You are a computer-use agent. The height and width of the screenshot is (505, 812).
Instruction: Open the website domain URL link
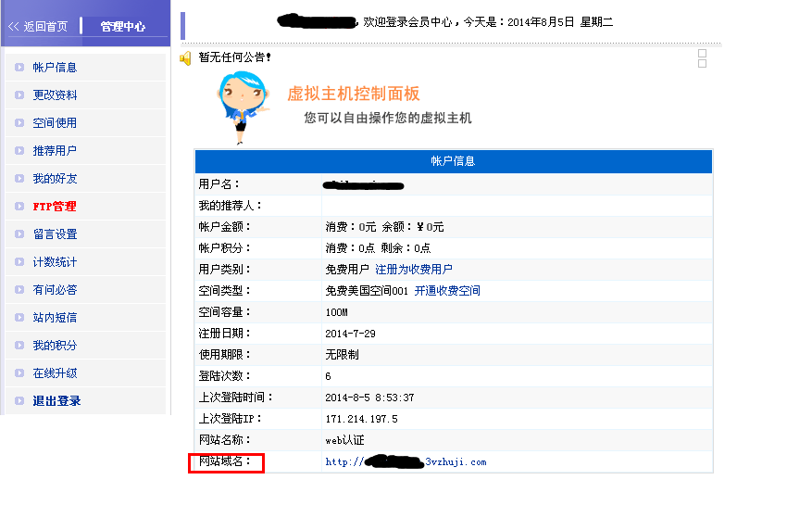point(406,461)
